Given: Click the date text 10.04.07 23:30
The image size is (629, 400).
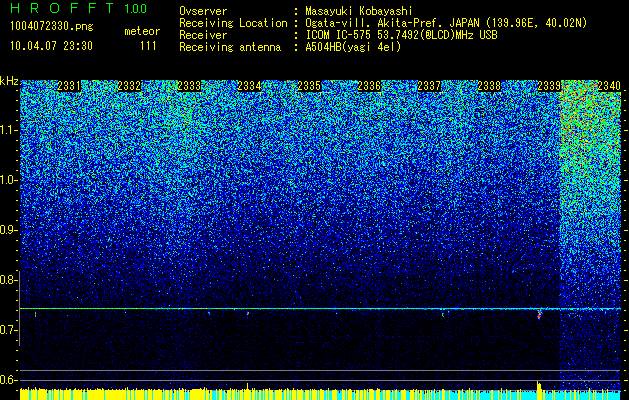Looking at the screenshot, I should (51, 46).
